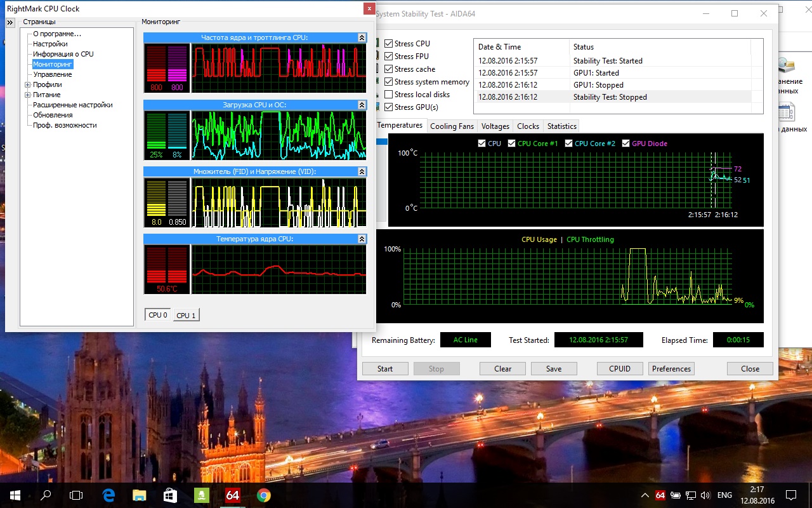Open AIDA64 Preferences

[671, 368]
